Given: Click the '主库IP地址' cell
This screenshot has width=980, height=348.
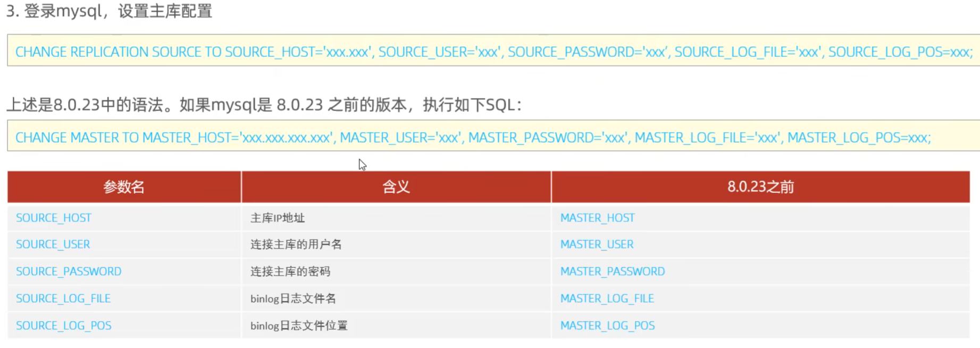Looking at the screenshot, I should pyautogui.click(x=396, y=218).
